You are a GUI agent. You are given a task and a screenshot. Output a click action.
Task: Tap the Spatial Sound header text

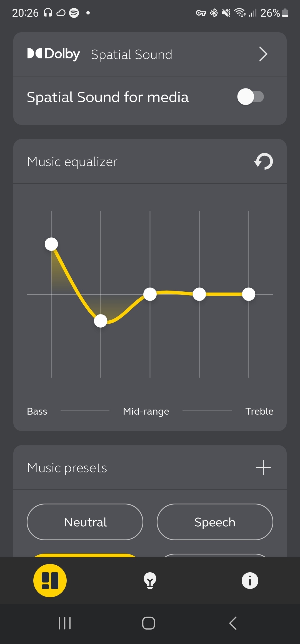(x=131, y=55)
